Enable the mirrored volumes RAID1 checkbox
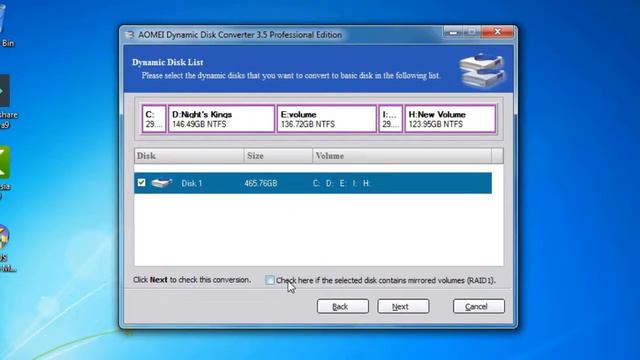 [270, 280]
